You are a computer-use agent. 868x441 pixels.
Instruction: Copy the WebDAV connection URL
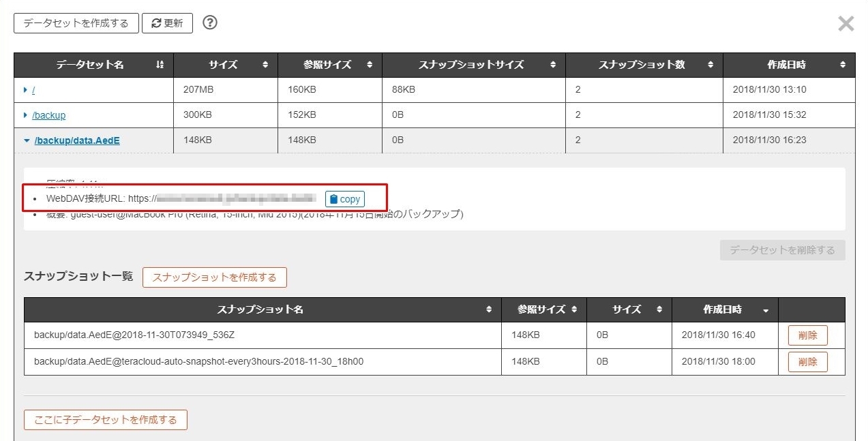tap(344, 199)
